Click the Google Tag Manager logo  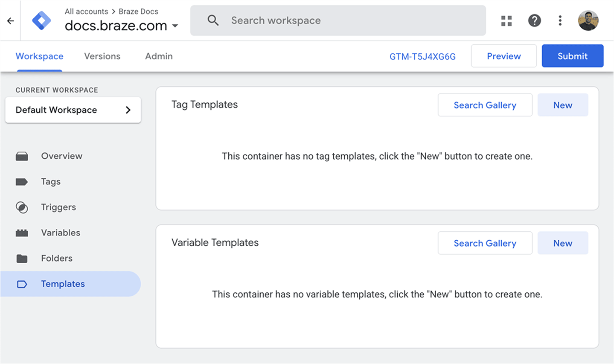41,20
